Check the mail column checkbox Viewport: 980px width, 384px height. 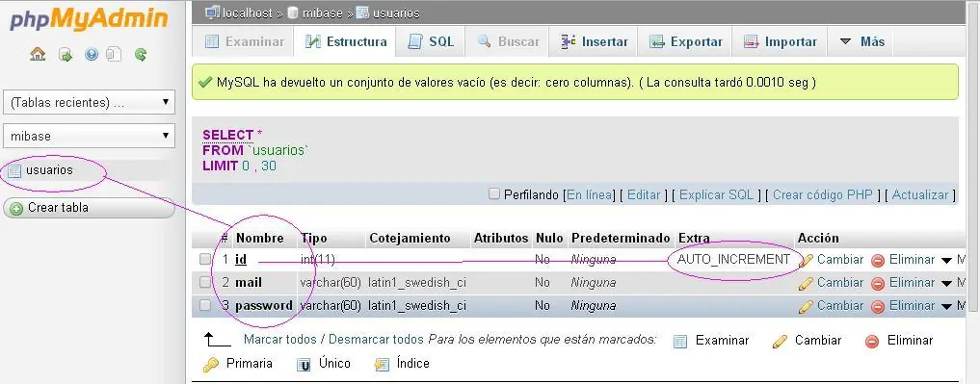pyautogui.click(x=205, y=282)
